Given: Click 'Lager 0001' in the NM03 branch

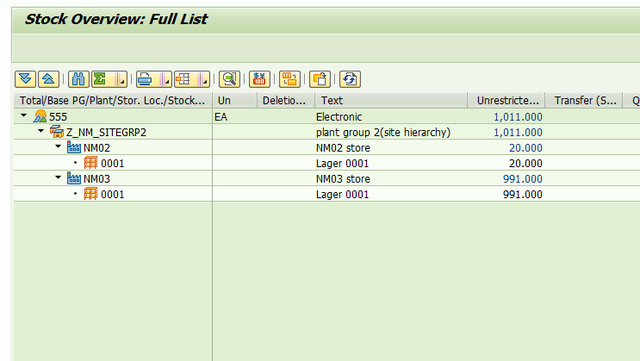Looking at the screenshot, I should (x=342, y=194).
